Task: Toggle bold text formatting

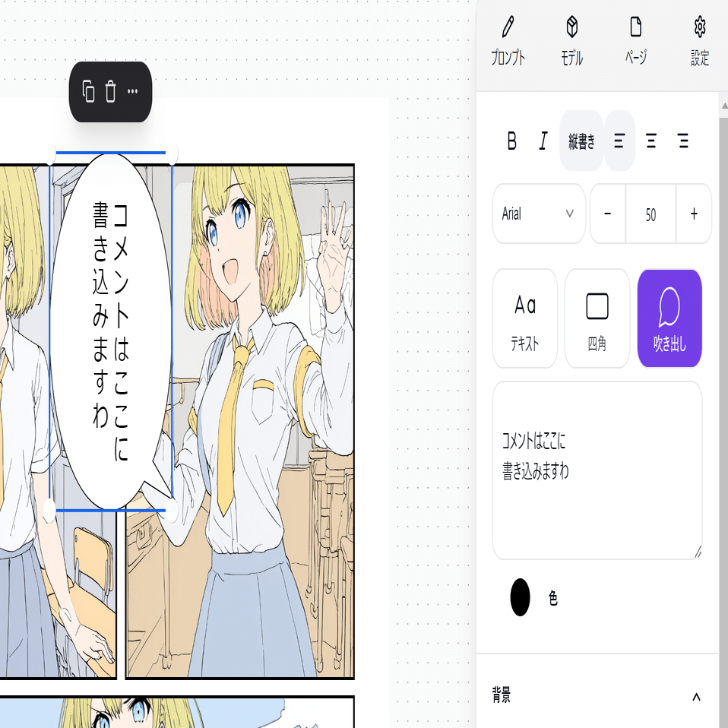Action: coord(511,141)
